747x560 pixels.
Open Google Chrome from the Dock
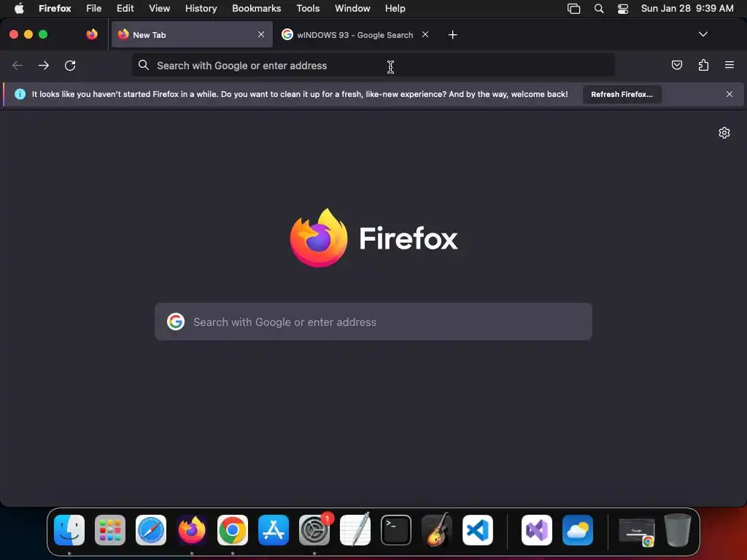tap(233, 530)
